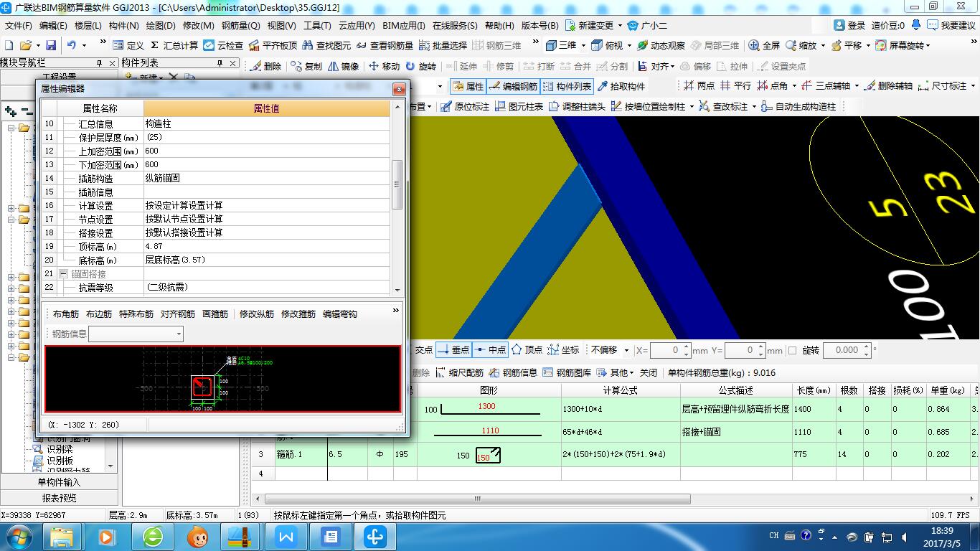Toggle the 编辑钢筋 edit rebar button
Image resolution: width=980 pixels, height=551 pixels.
[513, 86]
